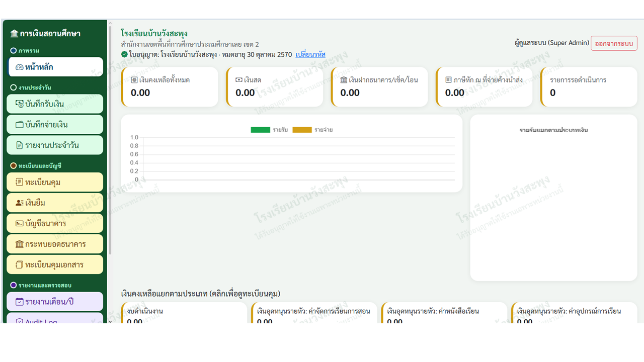Open the ค่าจัดการเรียนการสอน balance card
644x362 pixels.
[314, 313]
